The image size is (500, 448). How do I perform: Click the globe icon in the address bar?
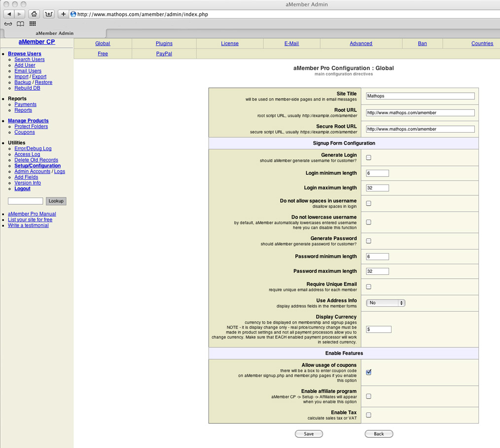pos(73,14)
